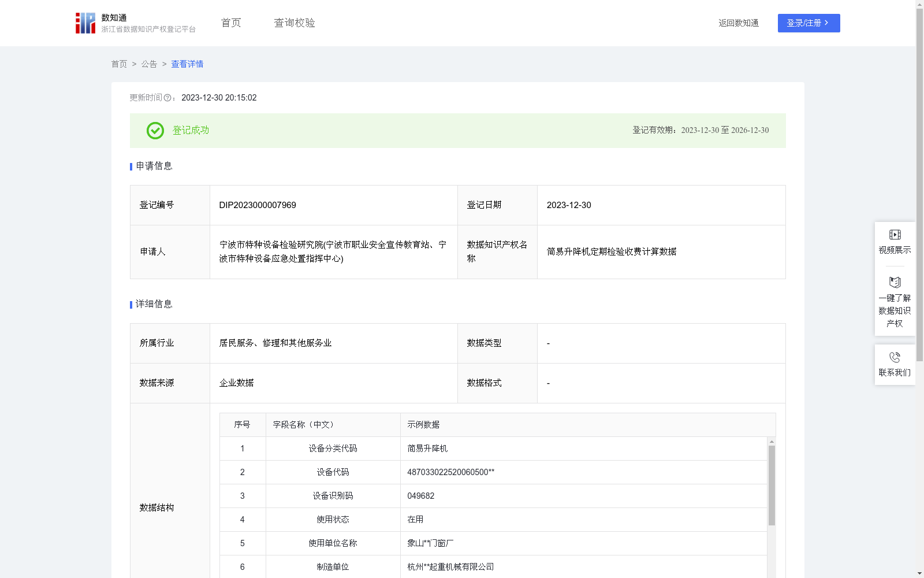Click 首页 in the breadcrumb
Viewport: 924px width, 578px height.
[x=119, y=64]
